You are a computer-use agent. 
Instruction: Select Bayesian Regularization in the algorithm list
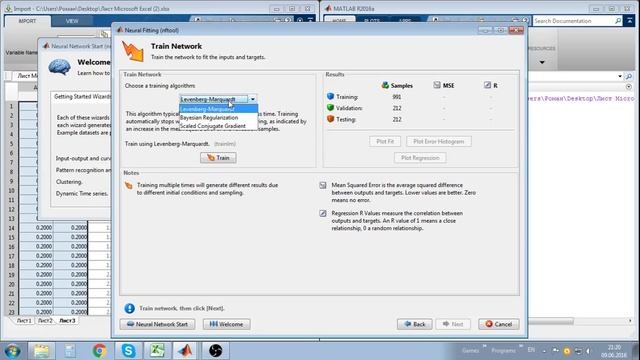(218, 118)
